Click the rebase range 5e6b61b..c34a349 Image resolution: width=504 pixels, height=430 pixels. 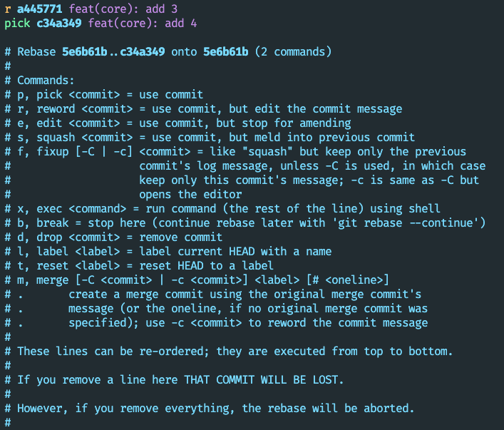point(114,52)
